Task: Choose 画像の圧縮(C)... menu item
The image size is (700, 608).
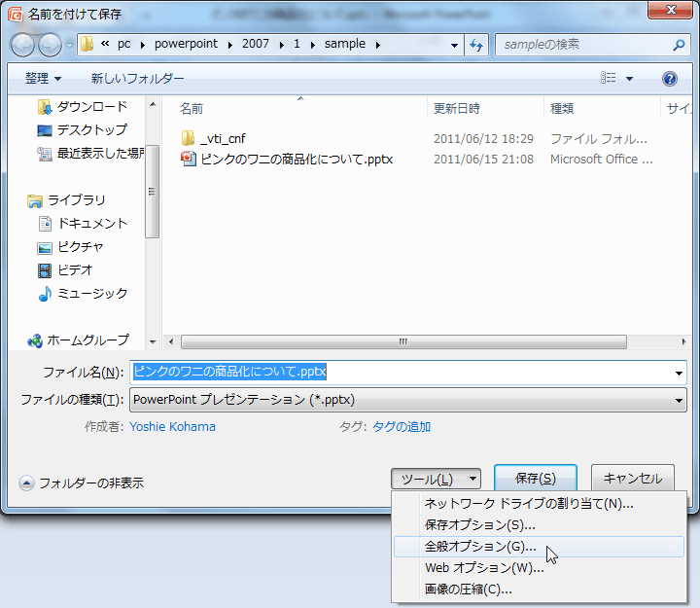Action: coord(539,590)
